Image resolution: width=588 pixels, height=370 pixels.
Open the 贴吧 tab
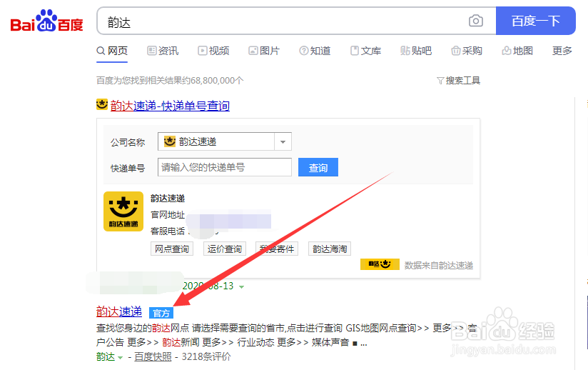pos(416,51)
